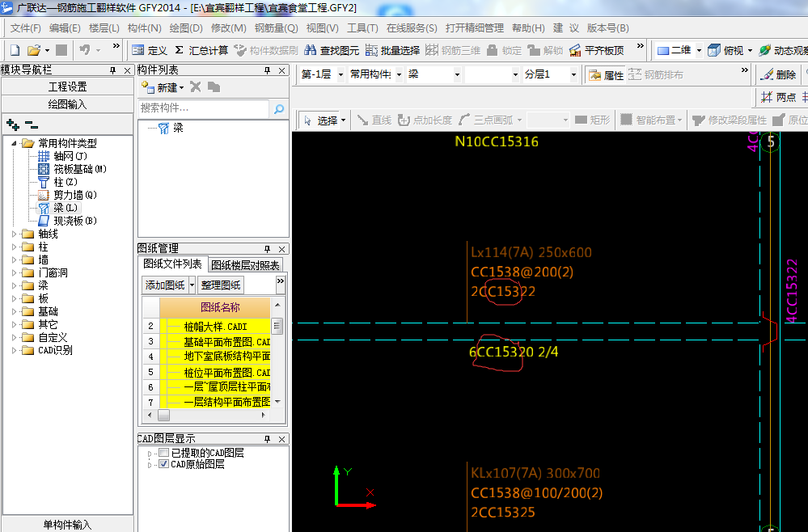Click the 俯视 top view icon
This screenshot has width=808, height=532.
click(713, 50)
